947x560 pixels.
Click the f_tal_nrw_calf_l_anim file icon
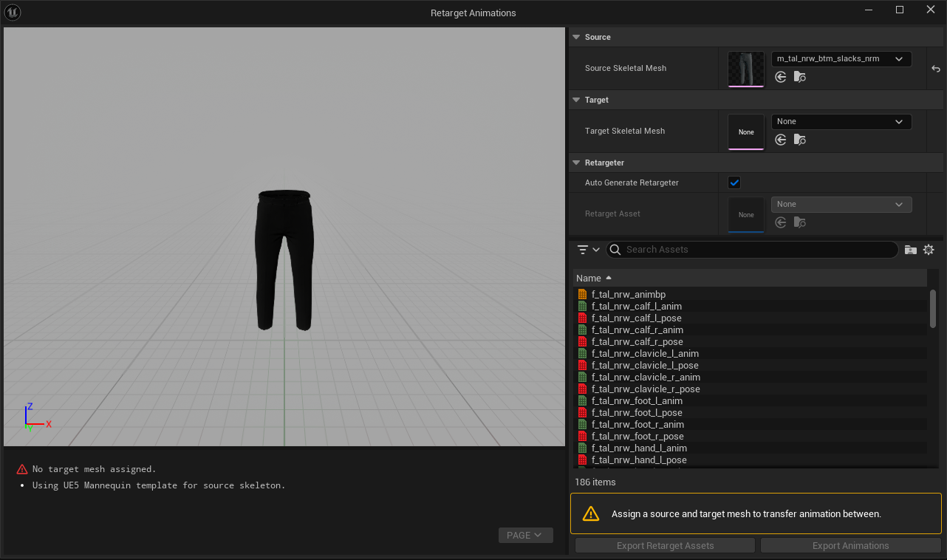point(582,307)
